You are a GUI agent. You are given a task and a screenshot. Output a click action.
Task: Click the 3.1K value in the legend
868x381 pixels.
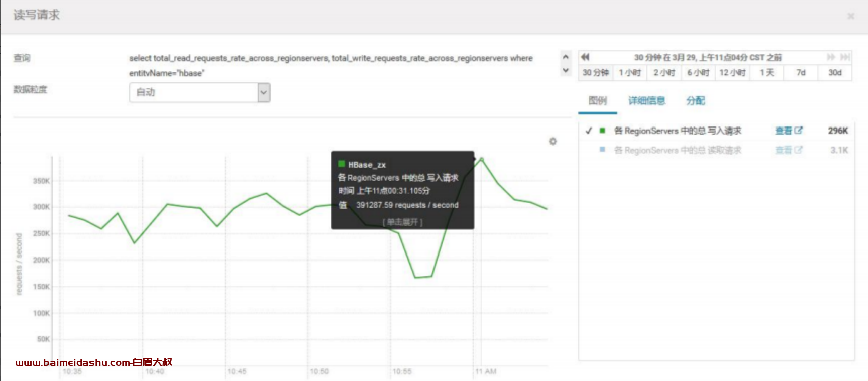coord(839,150)
